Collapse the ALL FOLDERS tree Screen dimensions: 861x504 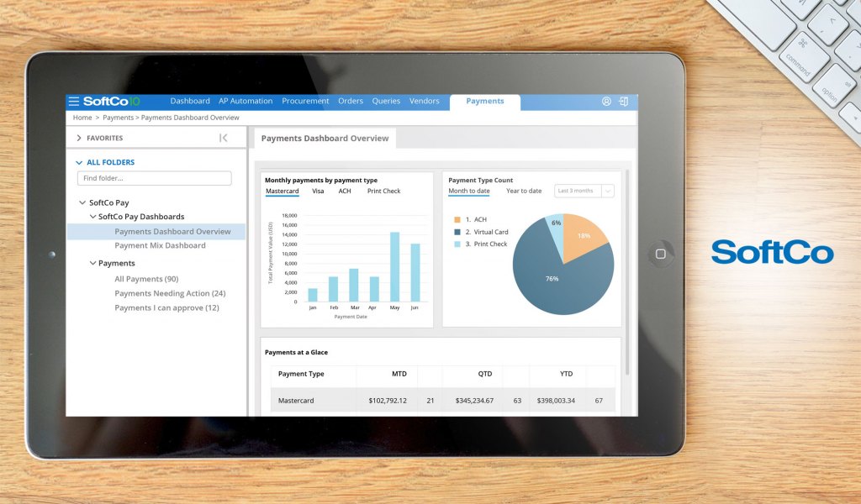(x=81, y=162)
